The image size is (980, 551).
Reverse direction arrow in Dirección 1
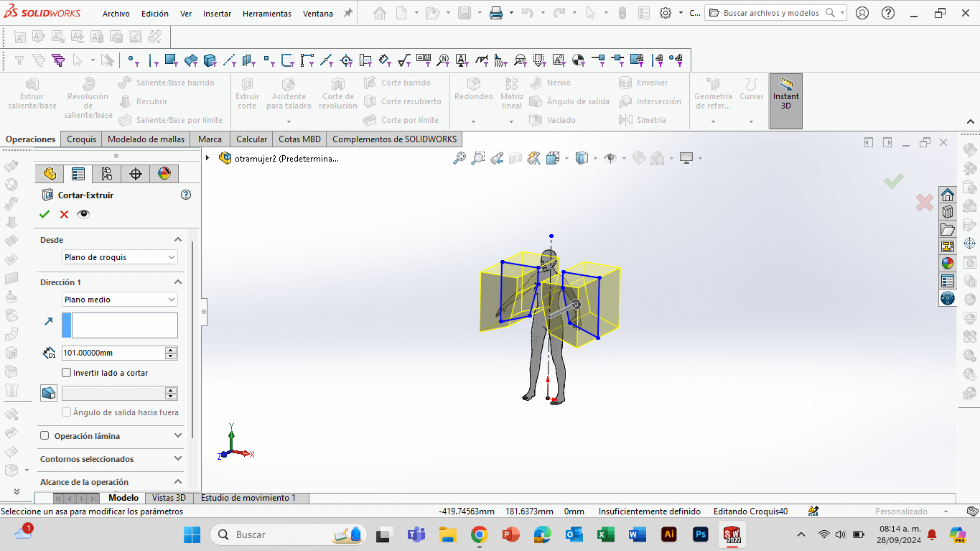(x=49, y=321)
